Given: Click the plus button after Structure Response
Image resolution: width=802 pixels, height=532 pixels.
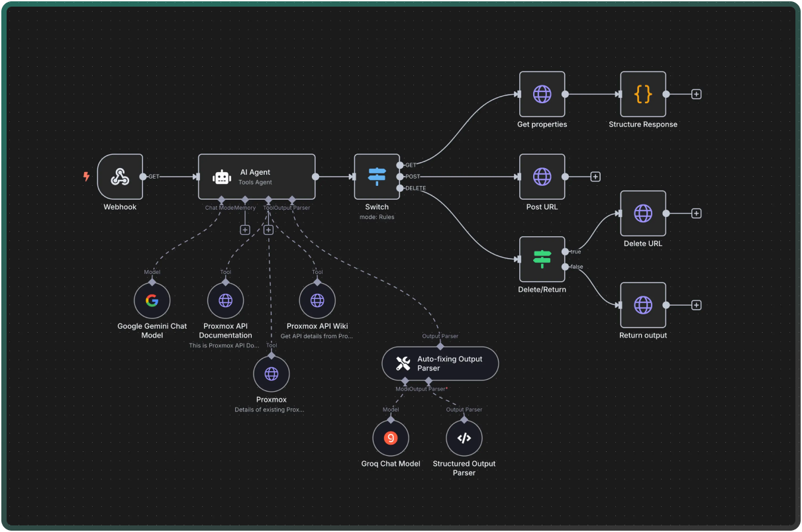Looking at the screenshot, I should pos(695,94).
